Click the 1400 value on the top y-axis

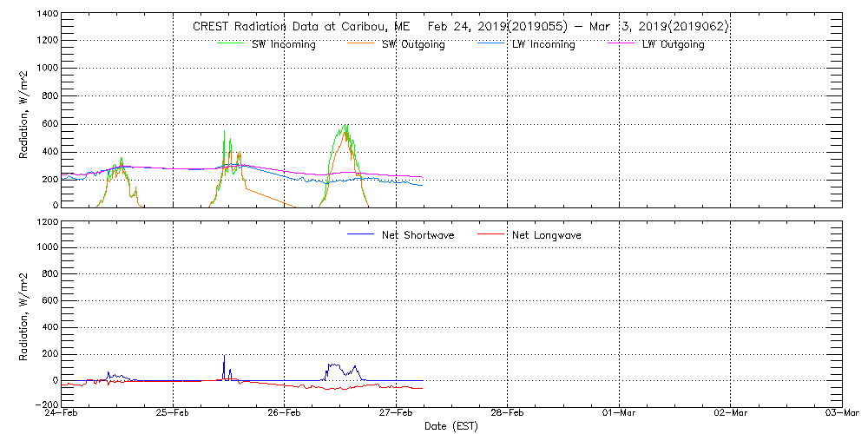47,16
